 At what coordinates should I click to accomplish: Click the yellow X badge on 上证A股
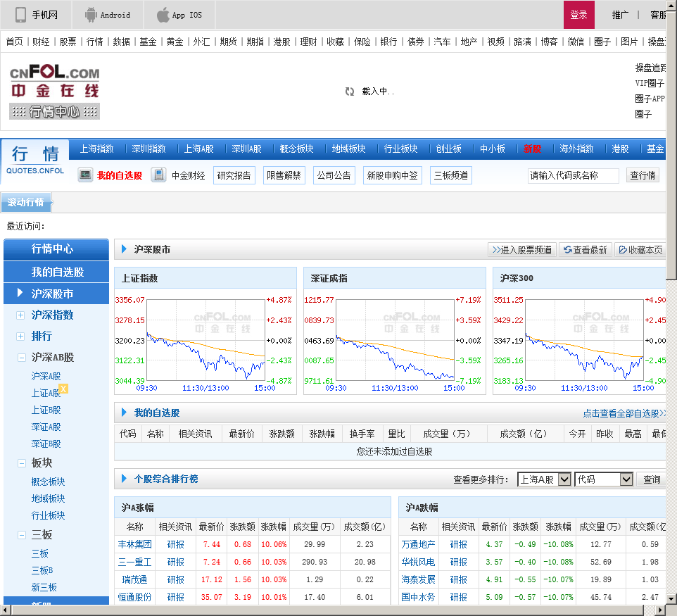[x=63, y=389]
